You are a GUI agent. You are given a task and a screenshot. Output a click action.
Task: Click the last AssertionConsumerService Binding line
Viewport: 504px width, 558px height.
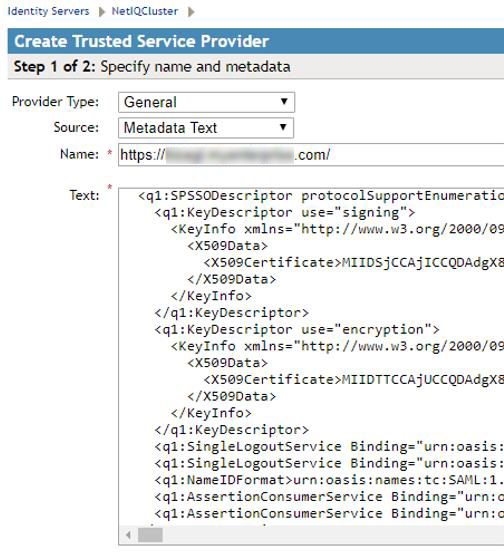[329, 513]
